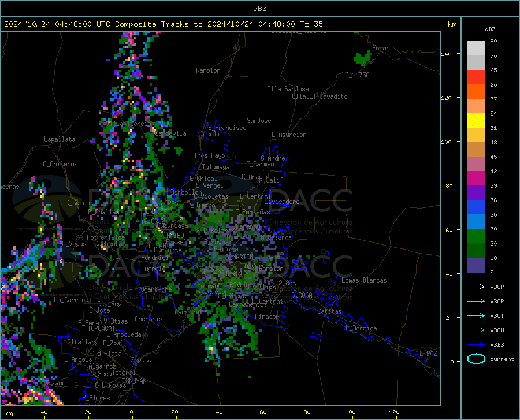Viewport: 520px width, 420px height.
Task: Click the Catitas place label
Action: pyautogui.click(x=330, y=311)
